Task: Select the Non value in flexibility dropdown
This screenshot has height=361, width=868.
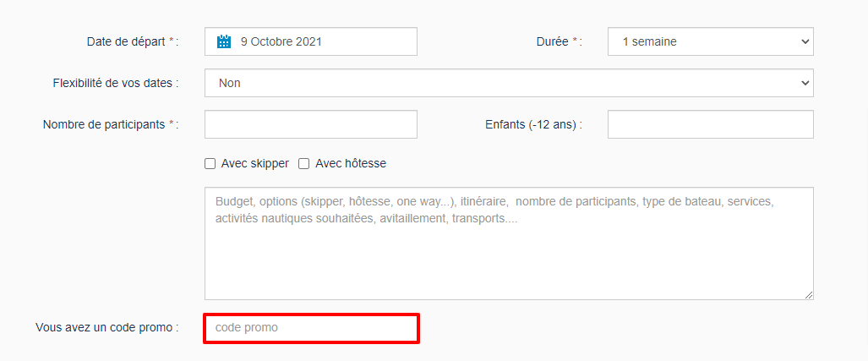Action: (x=230, y=84)
